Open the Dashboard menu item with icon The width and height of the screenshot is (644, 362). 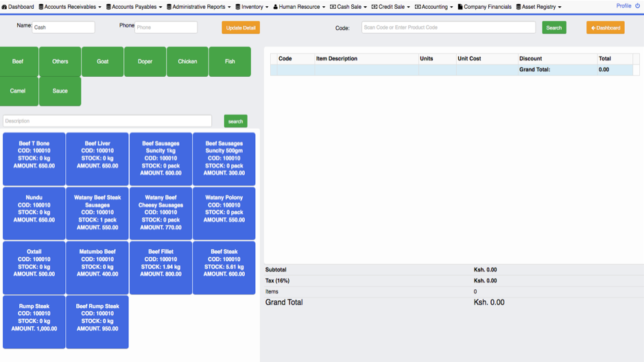pyautogui.click(x=18, y=7)
